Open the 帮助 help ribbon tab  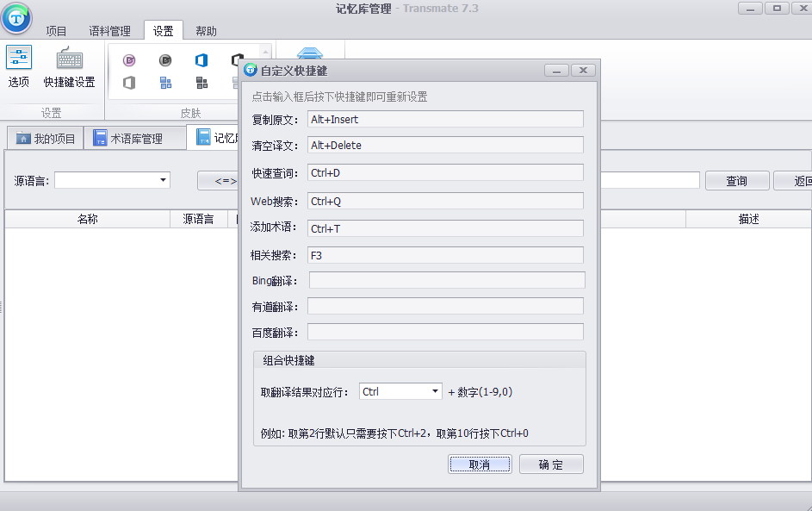206,31
